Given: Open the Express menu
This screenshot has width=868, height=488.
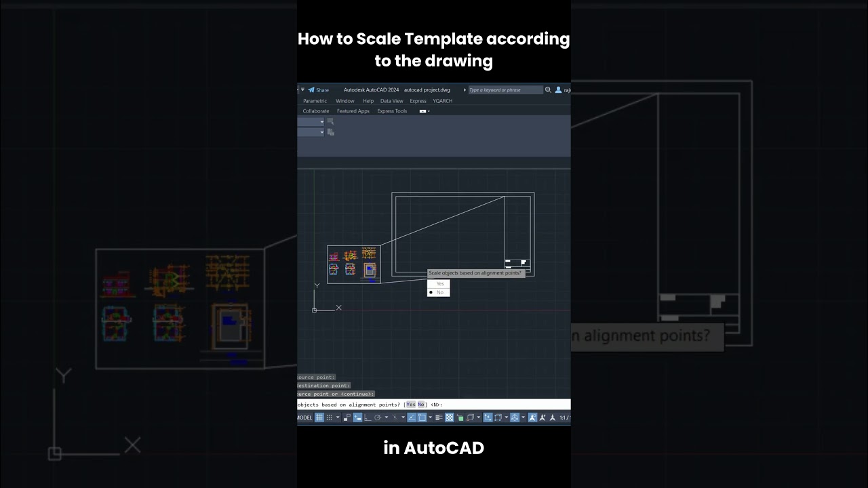Looking at the screenshot, I should [x=418, y=101].
